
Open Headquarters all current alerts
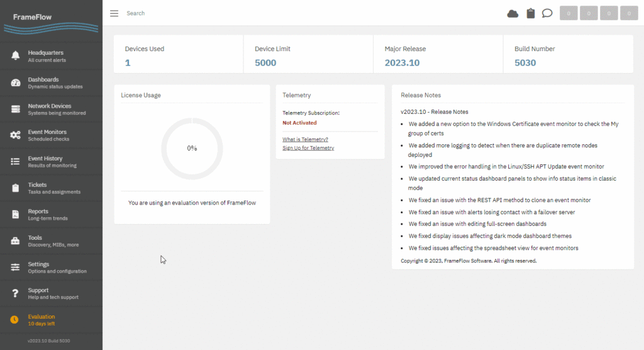point(52,56)
